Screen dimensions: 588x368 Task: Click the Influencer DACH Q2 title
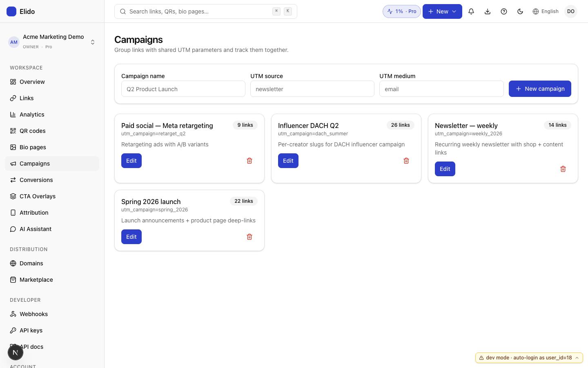point(308,126)
